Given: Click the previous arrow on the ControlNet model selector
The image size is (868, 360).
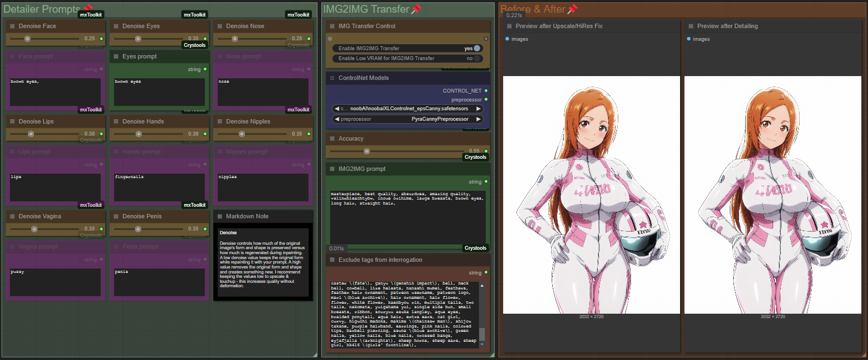Looking at the screenshot, I should [x=337, y=109].
